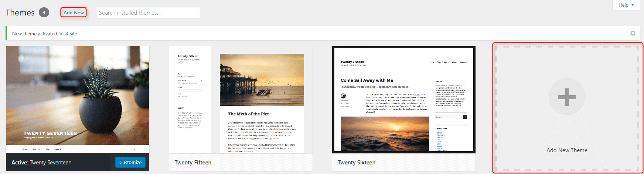Open the Help dropdown
The image size is (644, 174).
click(626, 5)
